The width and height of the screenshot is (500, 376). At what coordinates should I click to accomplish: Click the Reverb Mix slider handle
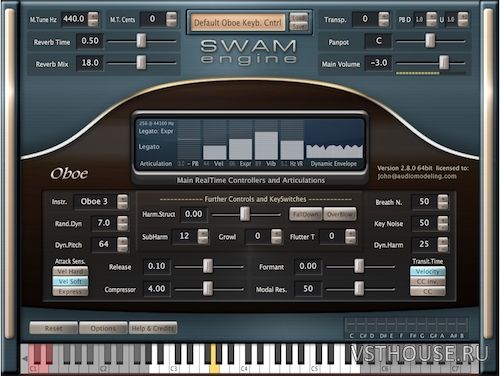141,62
